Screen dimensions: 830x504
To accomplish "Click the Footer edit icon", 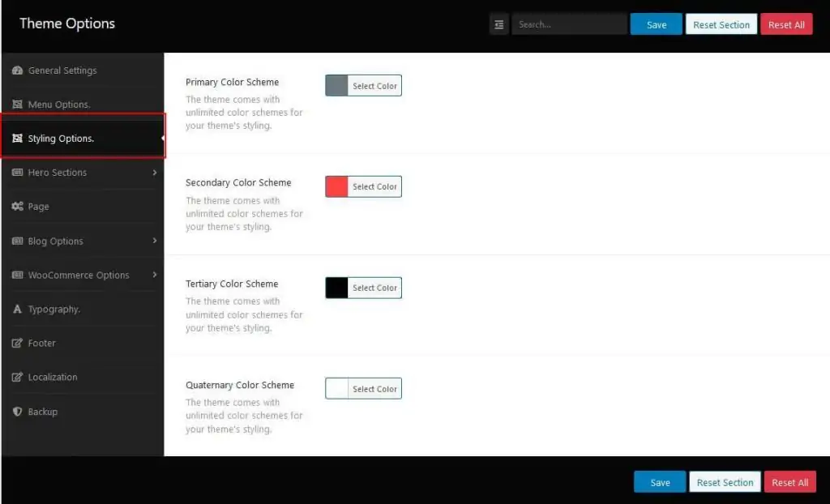I will (17, 343).
